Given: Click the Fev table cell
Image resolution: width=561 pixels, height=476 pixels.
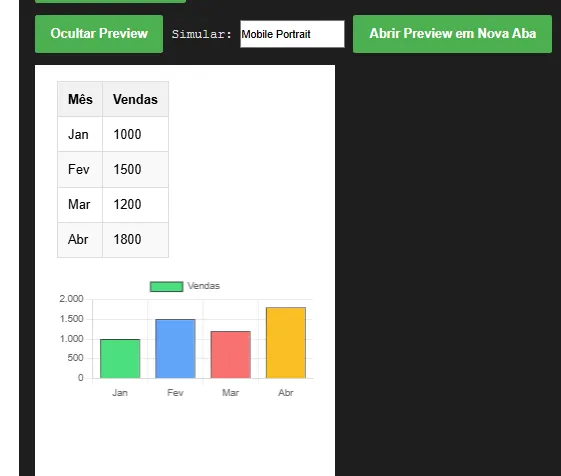Looking at the screenshot, I should click(80, 169).
